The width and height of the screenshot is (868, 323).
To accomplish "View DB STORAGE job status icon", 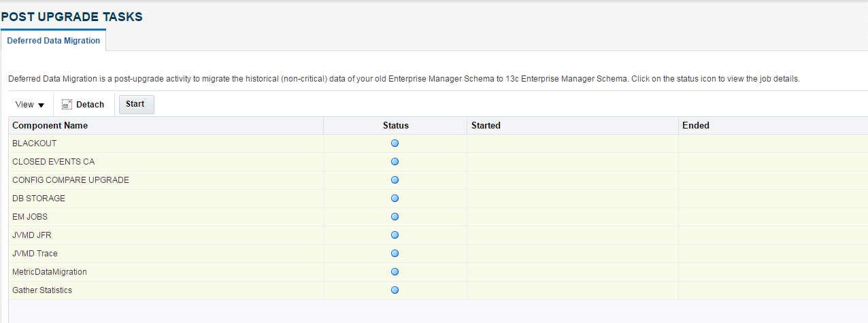I will [395, 199].
